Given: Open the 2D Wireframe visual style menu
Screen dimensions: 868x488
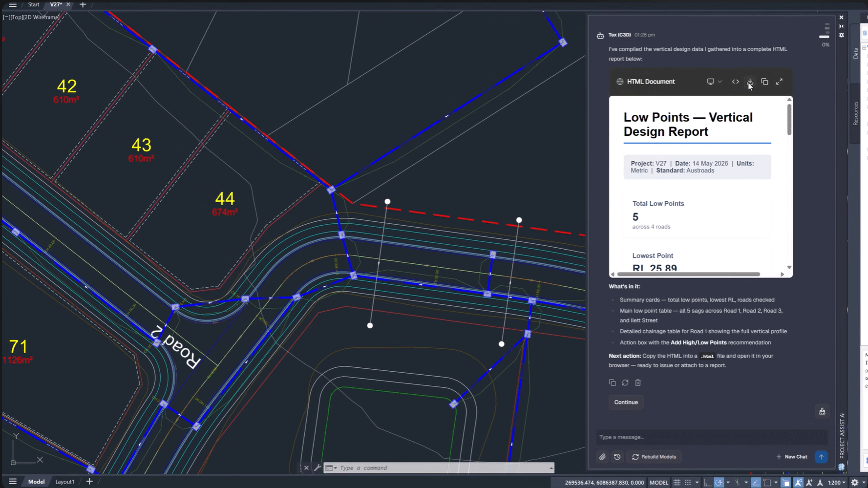Looking at the screenshot, I should pos(42,17).
